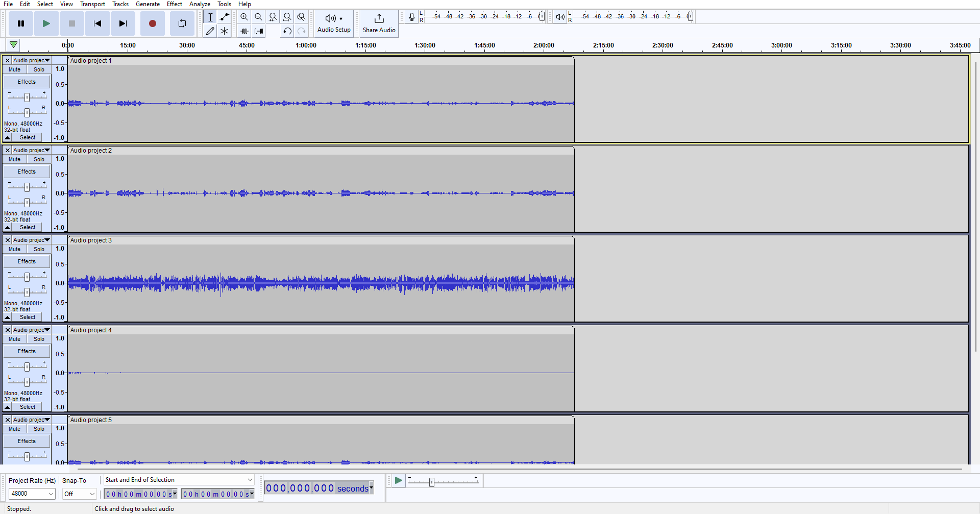Viewport: 980px width, 514px height.
Task: Collapse the Audio project 1 track
Action: point(8,137)
